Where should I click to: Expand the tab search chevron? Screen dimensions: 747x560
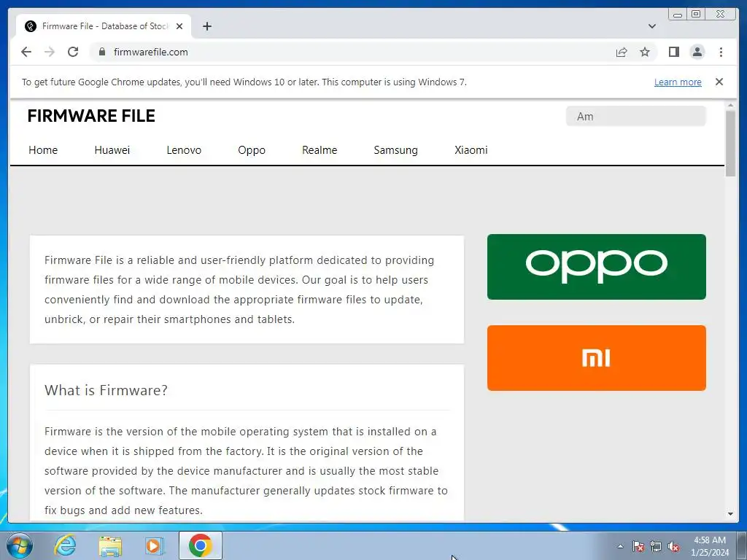(652, 26)
